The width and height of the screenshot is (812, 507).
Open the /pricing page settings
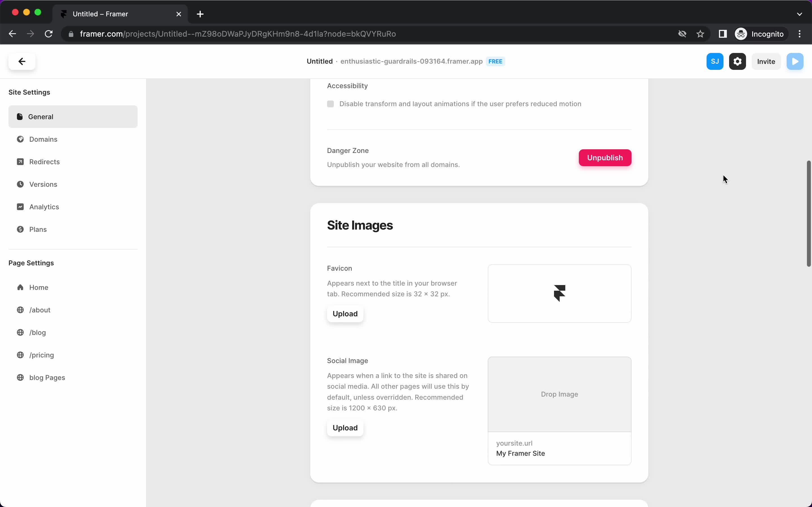pyautogui.click(x=41, y=355)
